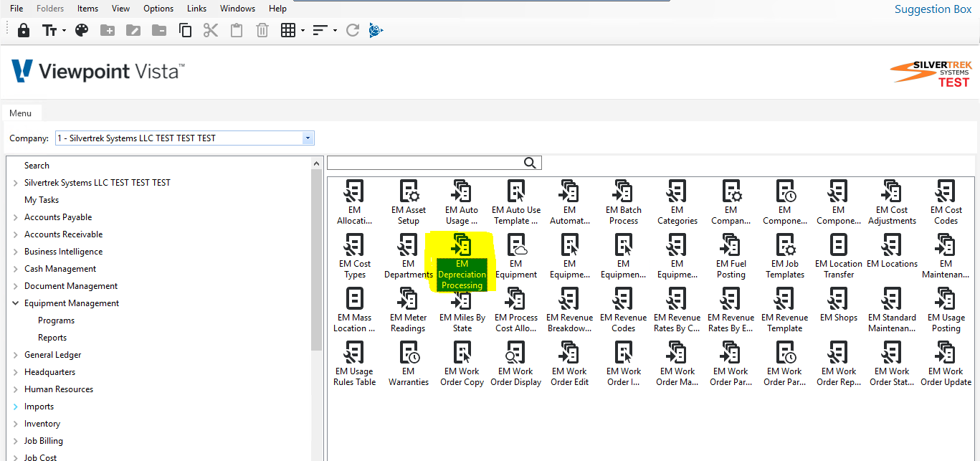Click the paste clipboard icon

point(237,30)
